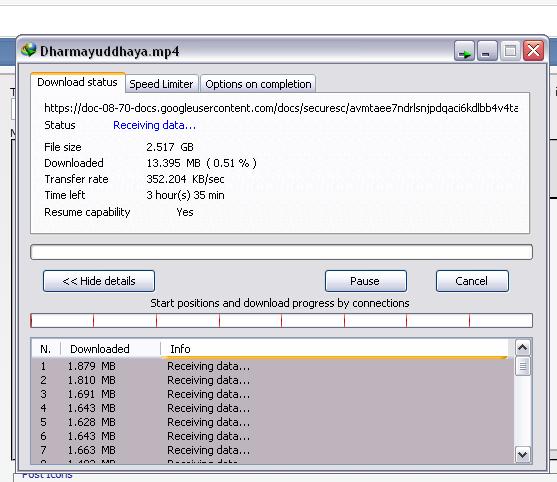The height and width of the screenshot is (482, 557).
Task: Click the main download progress bar
Action: (x=281, y=252)
